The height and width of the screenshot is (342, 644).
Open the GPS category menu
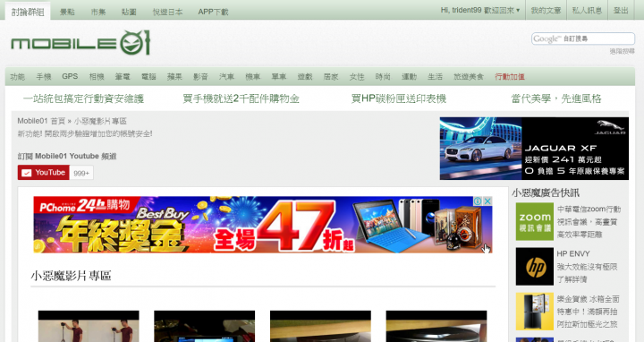click(x=70, y=76)
